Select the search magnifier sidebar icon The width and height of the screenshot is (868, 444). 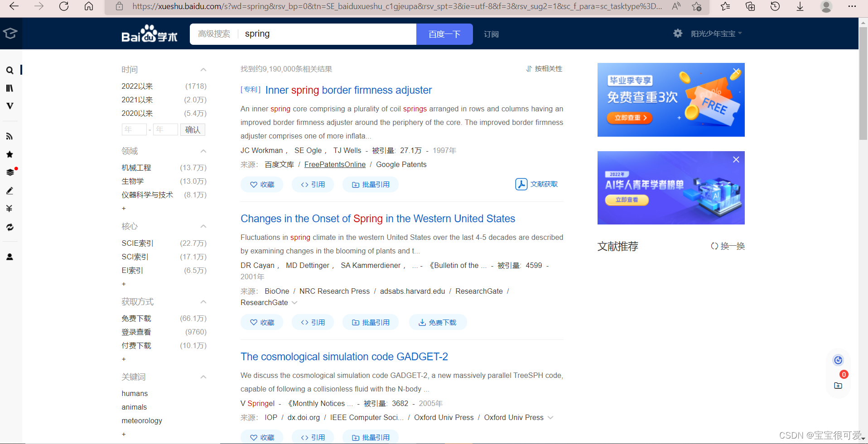pos(10,71)
